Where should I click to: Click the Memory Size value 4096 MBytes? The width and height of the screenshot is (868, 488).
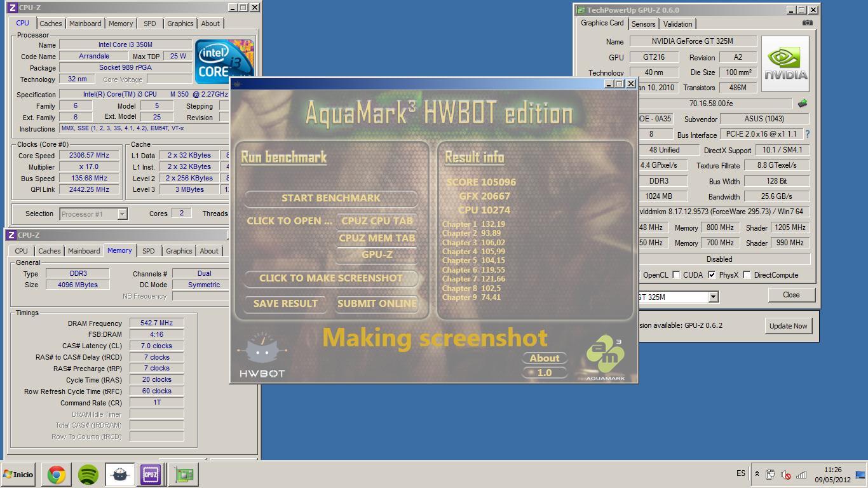(x=78, y=285)
